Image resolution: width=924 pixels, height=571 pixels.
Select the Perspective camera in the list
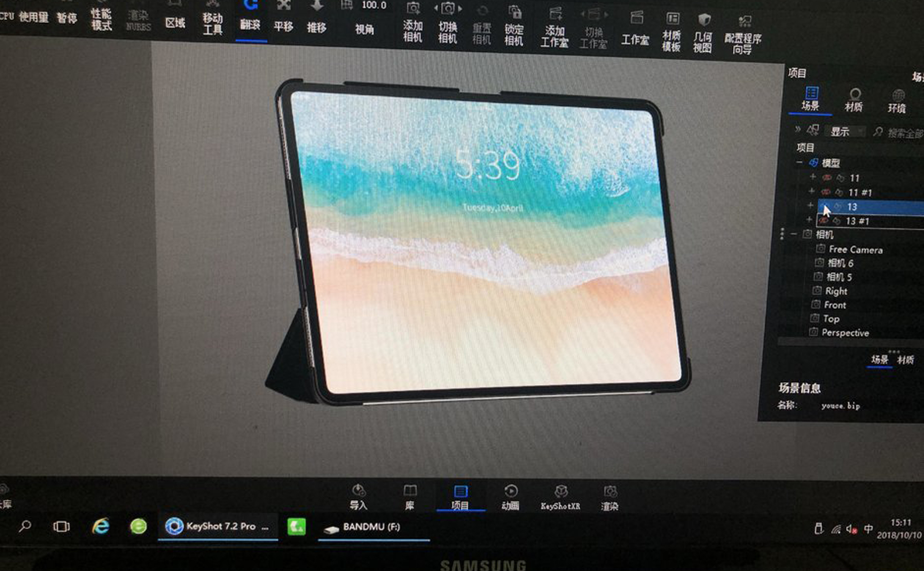point(845,333)
